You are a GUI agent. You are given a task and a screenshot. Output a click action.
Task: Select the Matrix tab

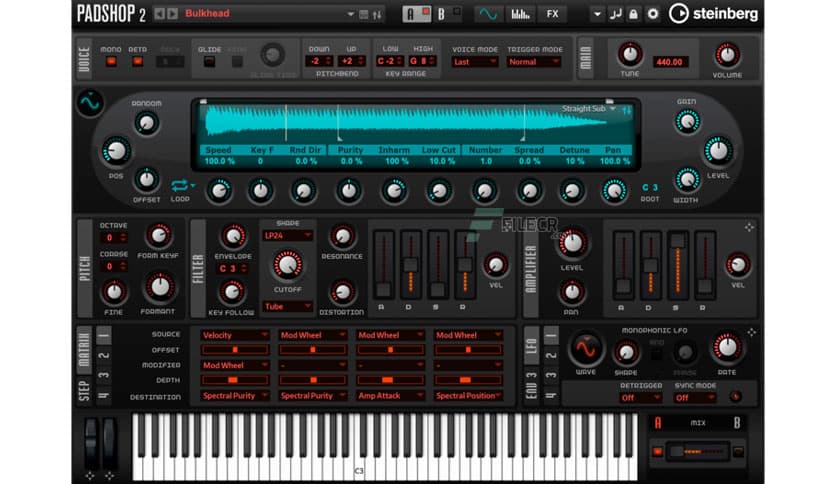click(85, 349)
